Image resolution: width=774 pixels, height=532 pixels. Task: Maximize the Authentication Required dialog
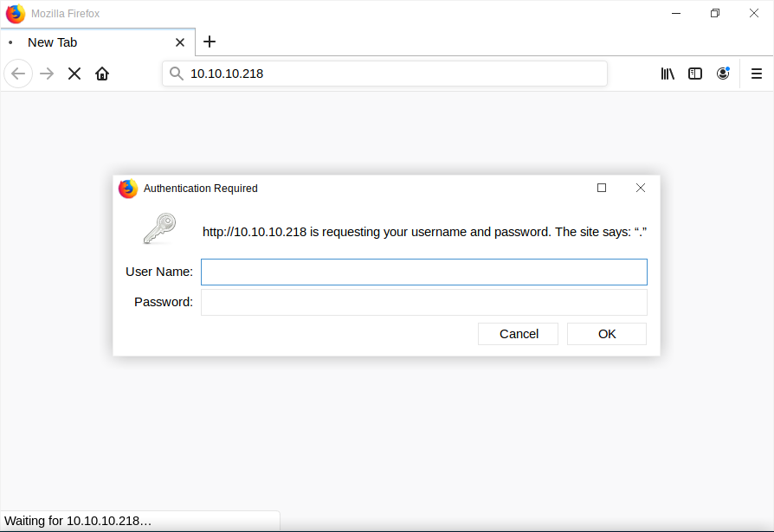pos(601,188)
